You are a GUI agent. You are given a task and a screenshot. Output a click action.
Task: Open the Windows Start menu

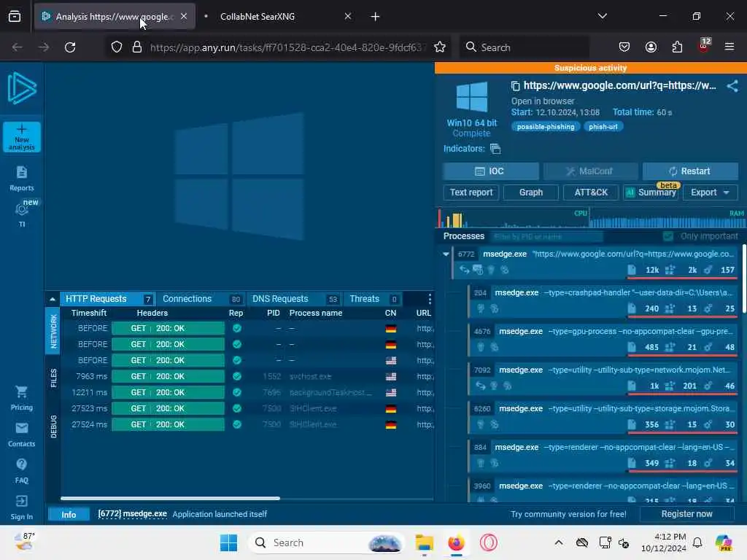[x=228, y=542]
